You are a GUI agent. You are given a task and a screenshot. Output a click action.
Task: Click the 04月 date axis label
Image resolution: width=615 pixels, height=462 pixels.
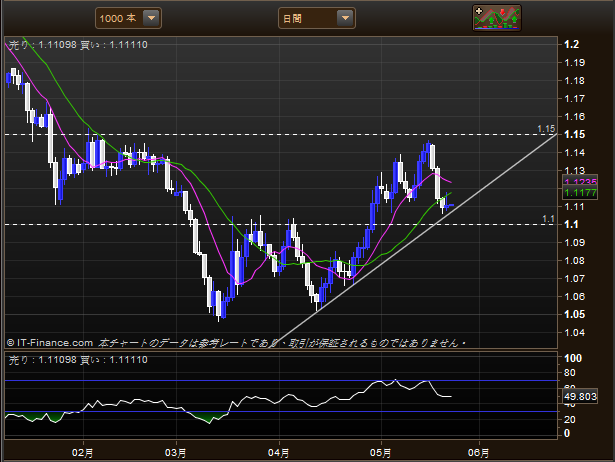278,453
